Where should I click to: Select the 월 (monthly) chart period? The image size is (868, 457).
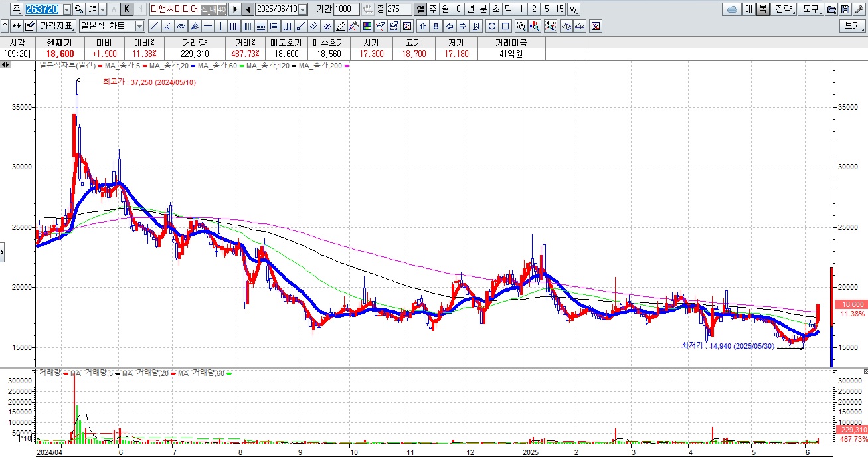pos(446,9)
